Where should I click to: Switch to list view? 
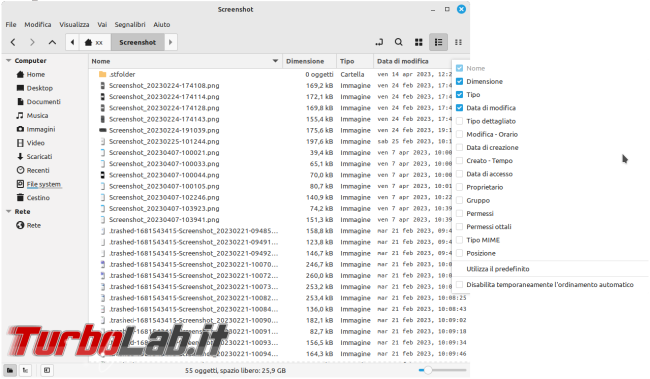[x=439, y=42]
